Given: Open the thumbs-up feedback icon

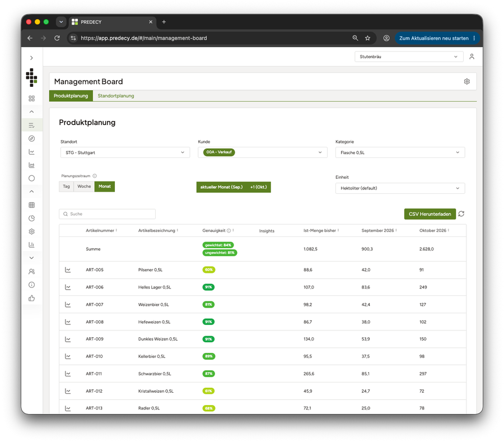Looking at the screenshot, I should coord(31,299).
